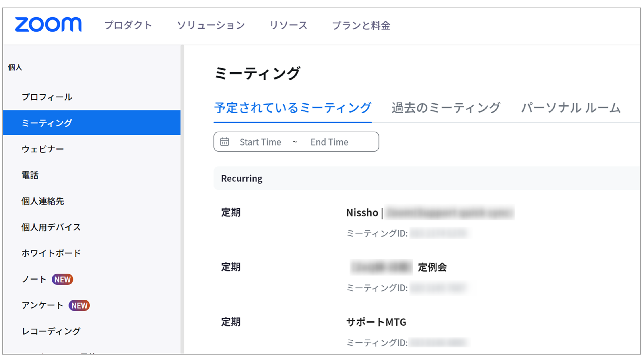
Task: Click the ミーティング page heading
Action: [257, 73]
